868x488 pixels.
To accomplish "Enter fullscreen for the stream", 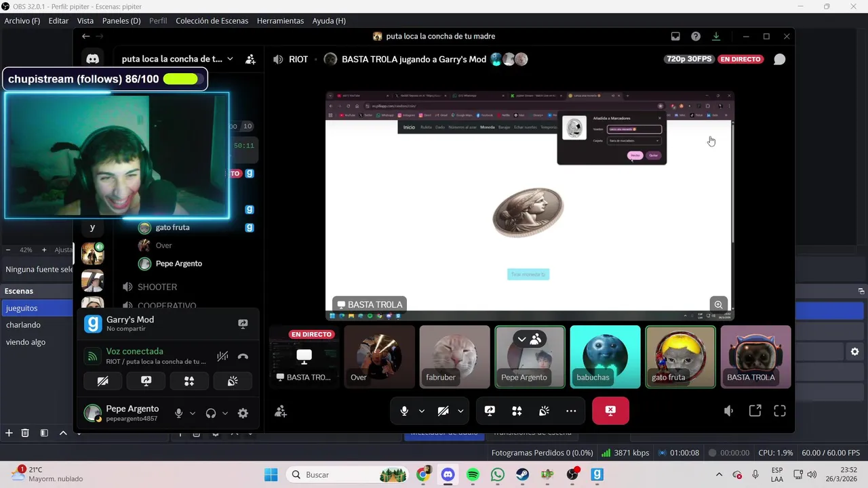I will pos(780,411).
